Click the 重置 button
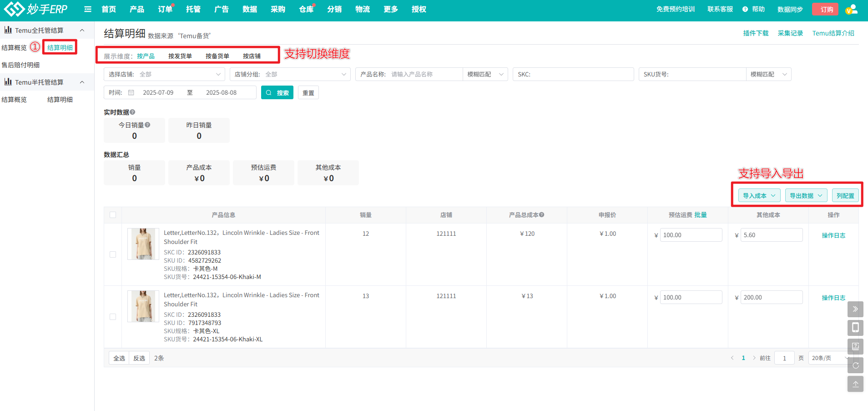868x411 pixels. [x=308, y=92]
